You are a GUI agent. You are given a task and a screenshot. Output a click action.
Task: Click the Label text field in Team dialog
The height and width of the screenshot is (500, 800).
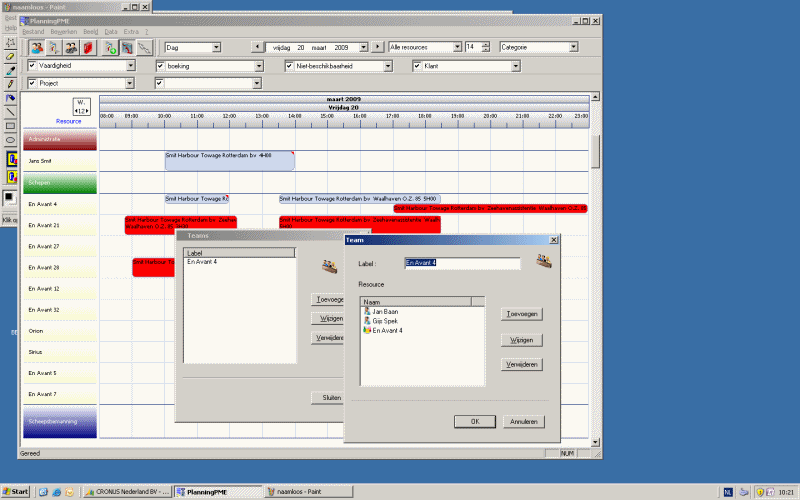pos(461,264)
